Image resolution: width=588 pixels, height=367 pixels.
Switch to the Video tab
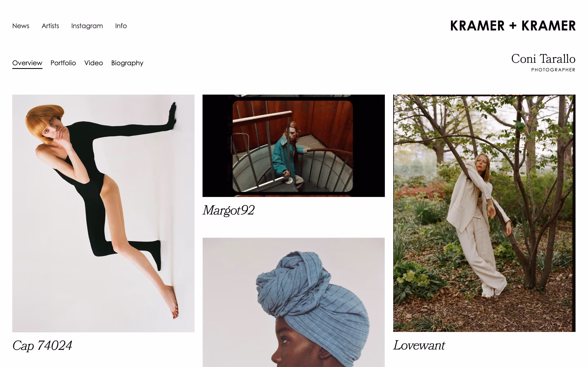(94, 63)
